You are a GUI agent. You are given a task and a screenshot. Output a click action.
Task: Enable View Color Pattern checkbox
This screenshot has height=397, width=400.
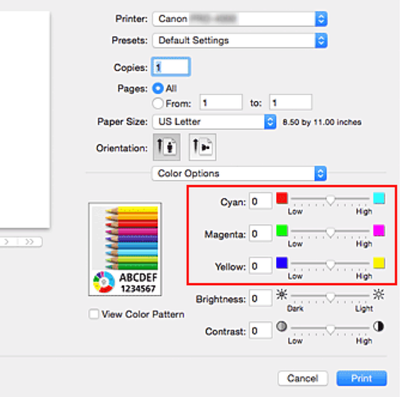tap(94, 314)
